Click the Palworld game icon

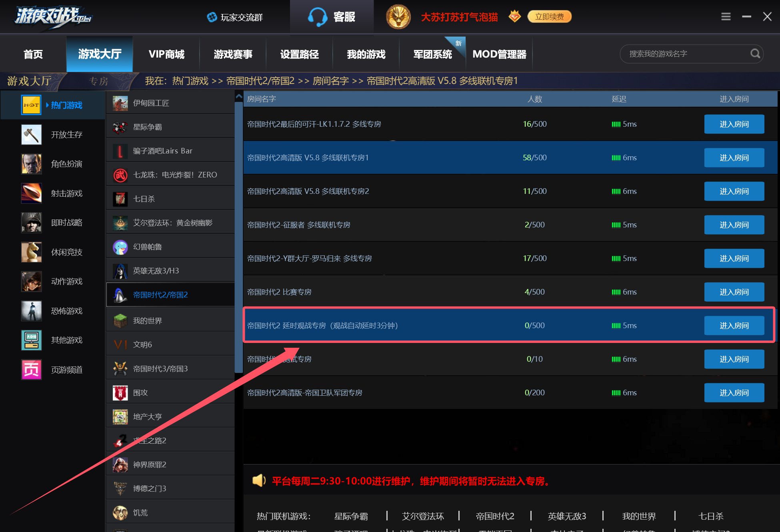(120, 247)
